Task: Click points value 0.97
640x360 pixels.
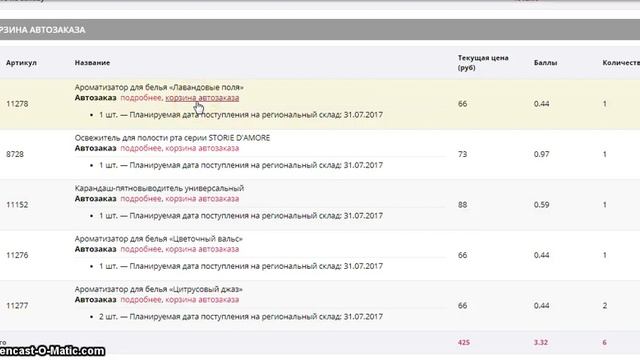Action: (x=541, y=154)
